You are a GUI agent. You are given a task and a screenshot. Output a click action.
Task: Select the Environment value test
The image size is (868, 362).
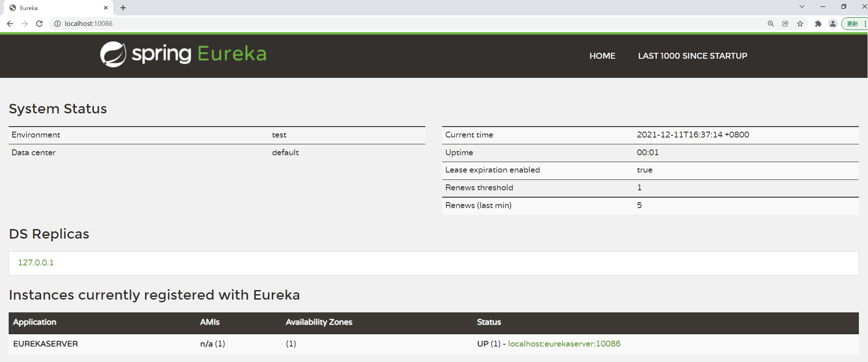click(x=279, y=135)
